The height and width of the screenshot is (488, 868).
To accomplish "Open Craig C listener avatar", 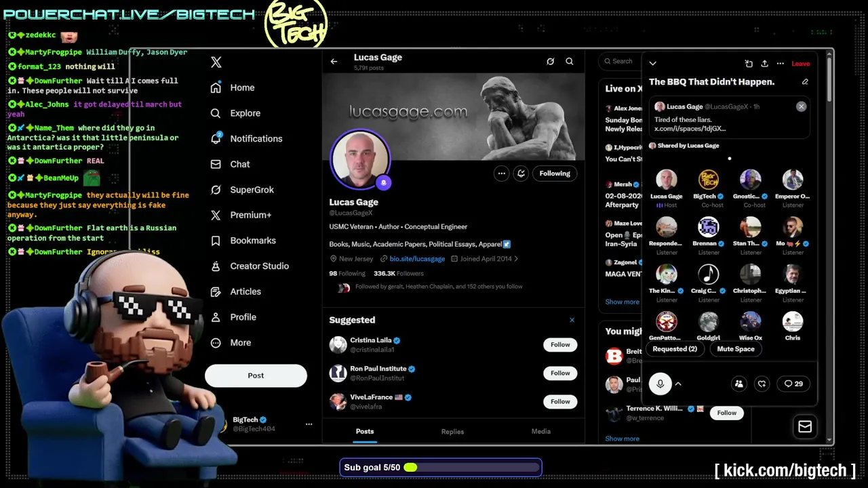I will 709,274.
